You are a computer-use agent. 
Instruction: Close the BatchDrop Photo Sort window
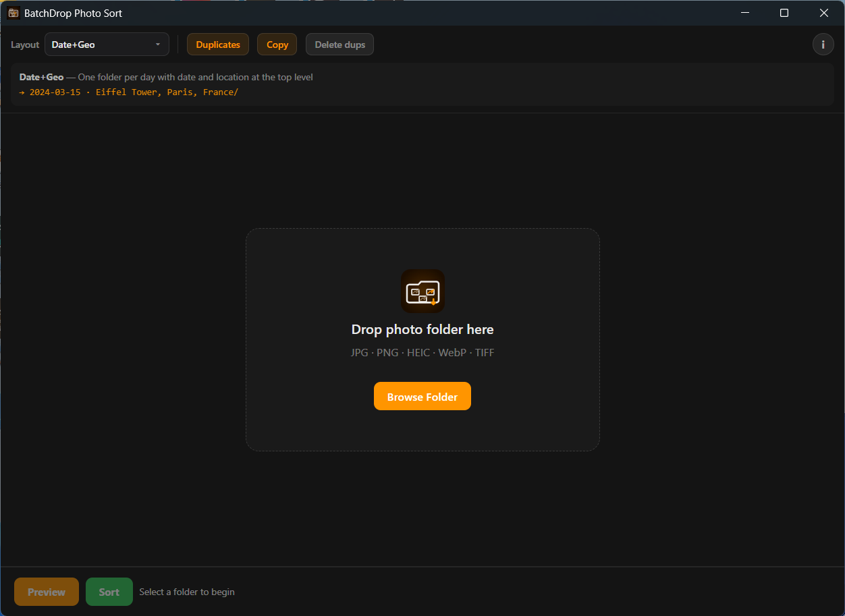tap(824, 13)
